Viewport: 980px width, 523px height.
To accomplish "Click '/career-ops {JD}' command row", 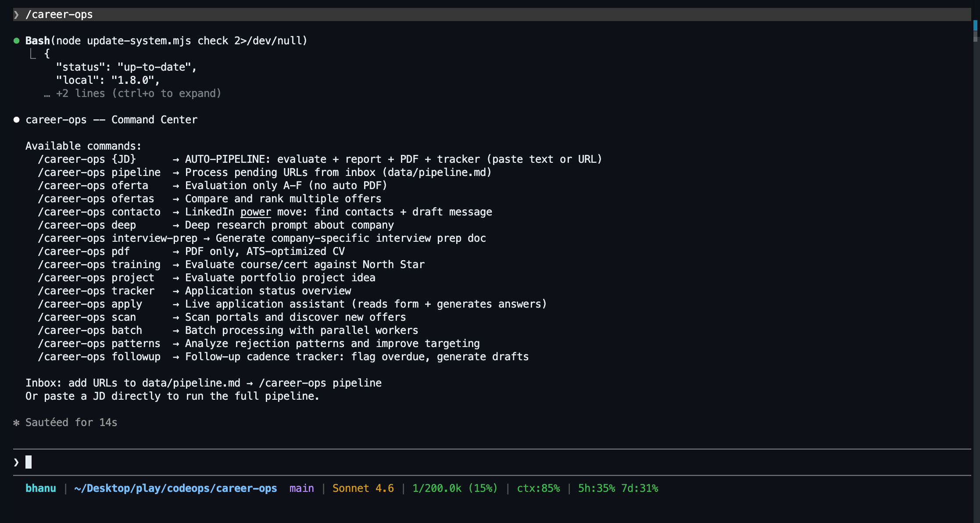I will pyautogui.click(x=320, y=159).
